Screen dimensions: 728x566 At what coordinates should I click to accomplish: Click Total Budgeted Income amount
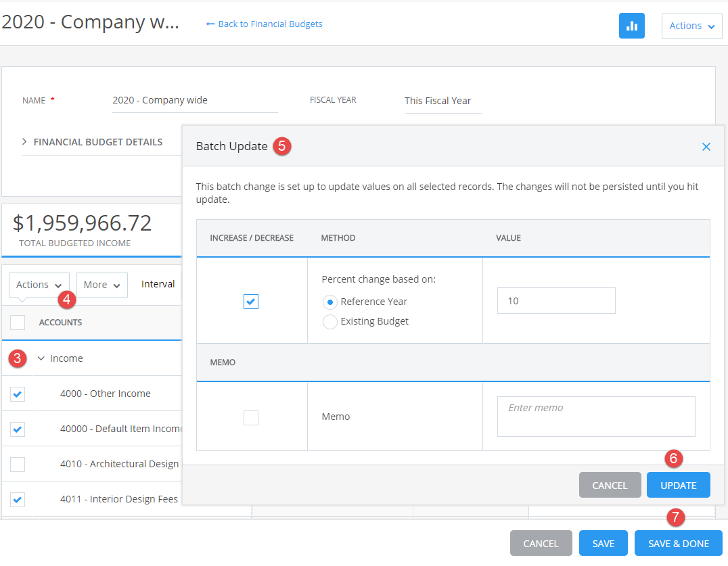coord(82,223)
